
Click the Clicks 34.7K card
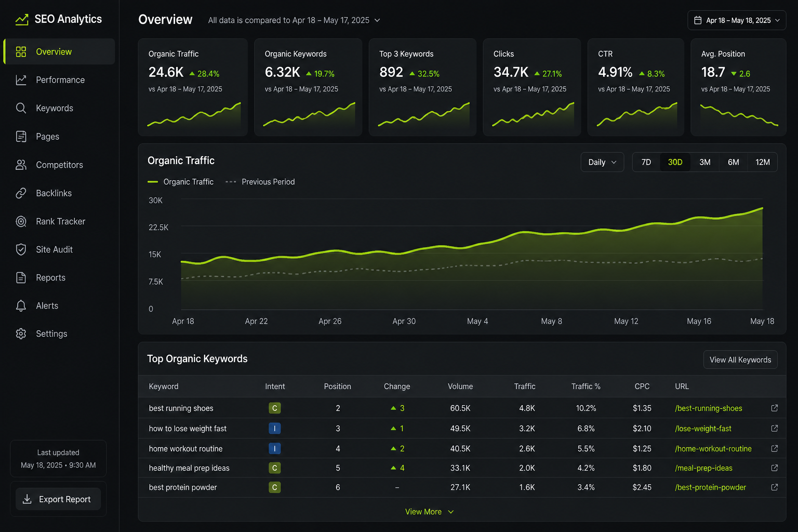532,87
